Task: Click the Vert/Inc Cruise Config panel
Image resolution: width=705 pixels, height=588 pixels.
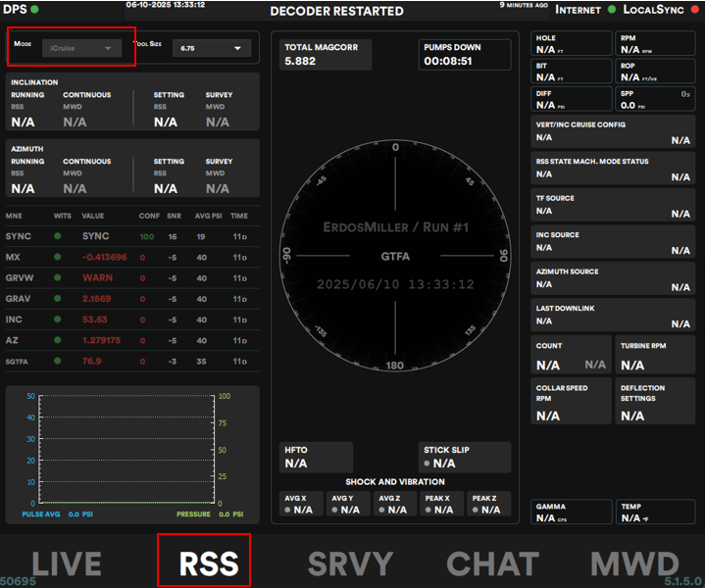Action: pyautogui.click(x=613, y=131)
